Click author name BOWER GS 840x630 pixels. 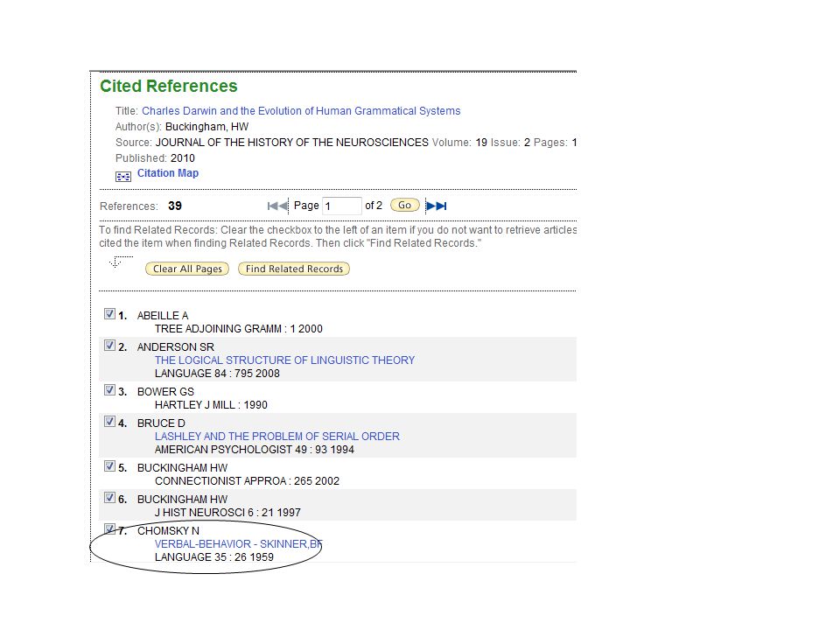[x=165, y=392]
